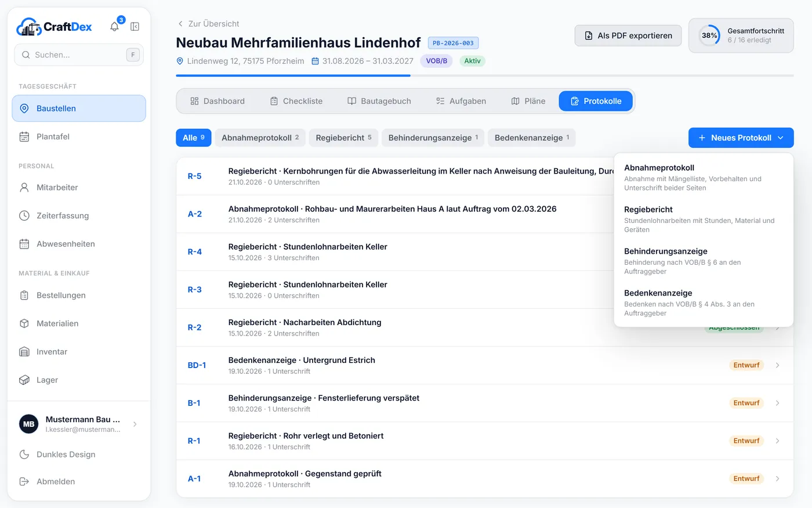Open BD-1 row via its chevron

click(778, 365)
